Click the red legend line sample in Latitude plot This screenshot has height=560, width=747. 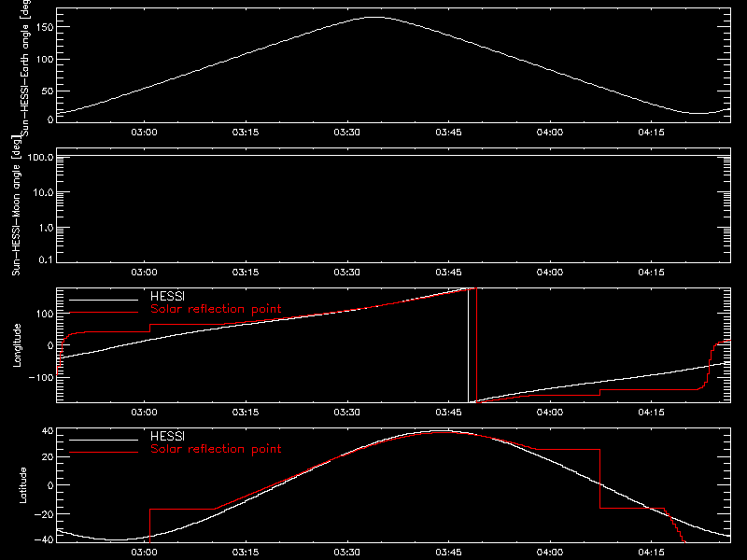click(x=104, y=453)
